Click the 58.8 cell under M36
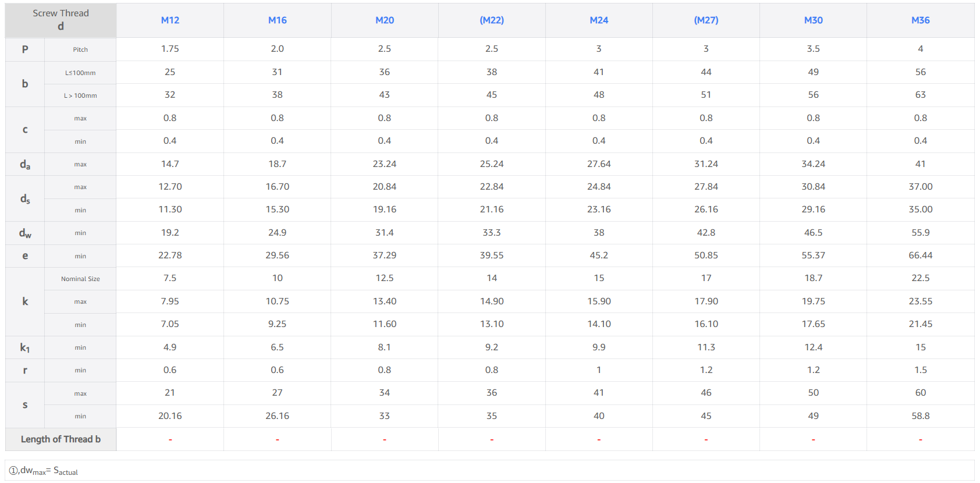 (920, 416)
